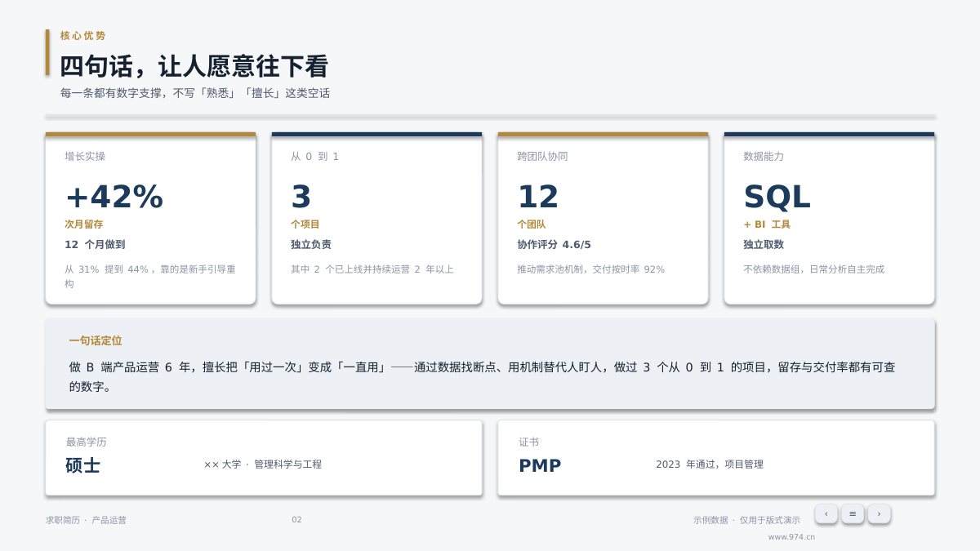The height and width of the screenshot is (551, 980).
Task: Select the 证书 label
Action: coord(528,442)
